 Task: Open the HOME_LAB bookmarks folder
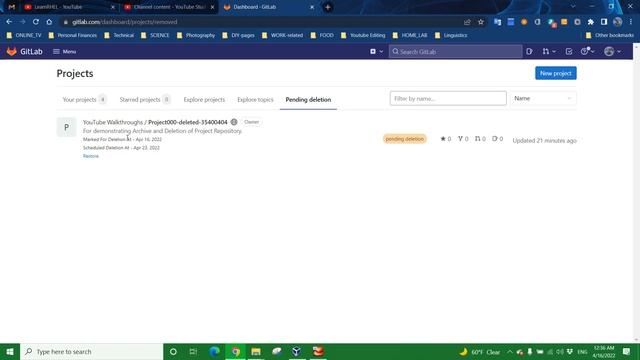pyautogui.click(x=410, y=36)
